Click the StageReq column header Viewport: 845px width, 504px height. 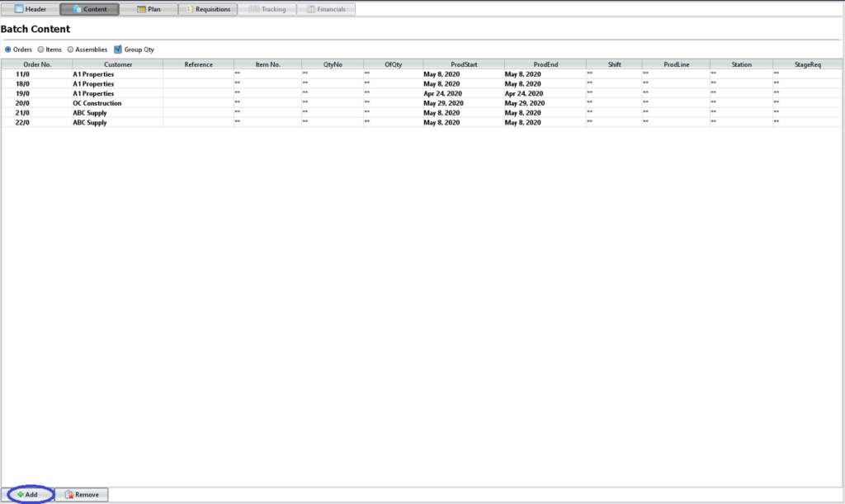pyautogui.click(x=808, y=64)
